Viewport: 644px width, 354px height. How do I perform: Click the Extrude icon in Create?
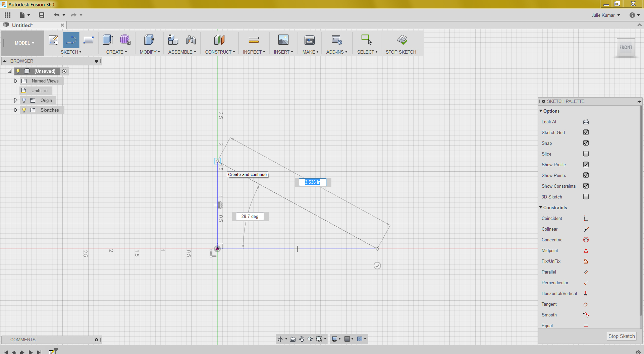[108, 40]
